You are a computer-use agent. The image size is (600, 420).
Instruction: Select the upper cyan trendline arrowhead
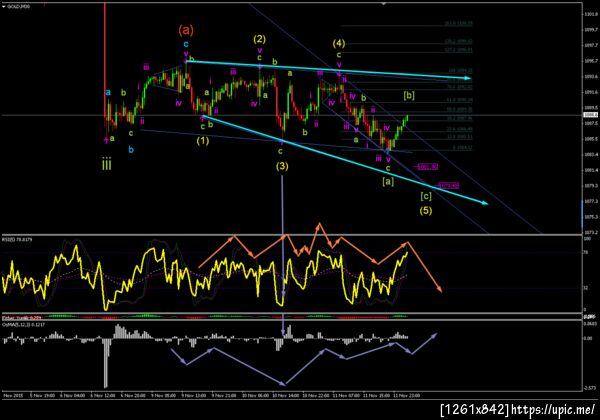point(468,78)
